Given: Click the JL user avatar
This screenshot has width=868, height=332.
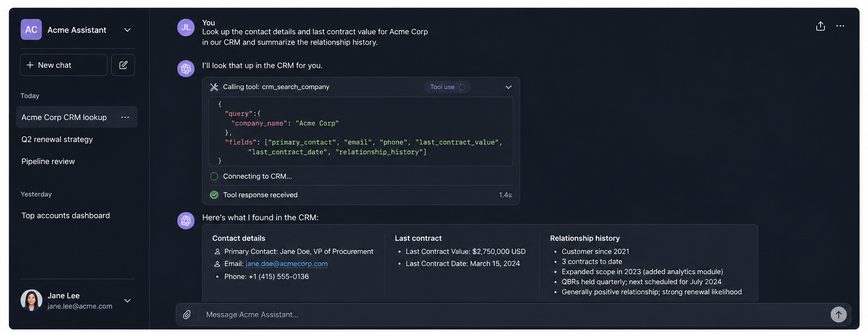Looking at the screenshot, I should 186,28.
